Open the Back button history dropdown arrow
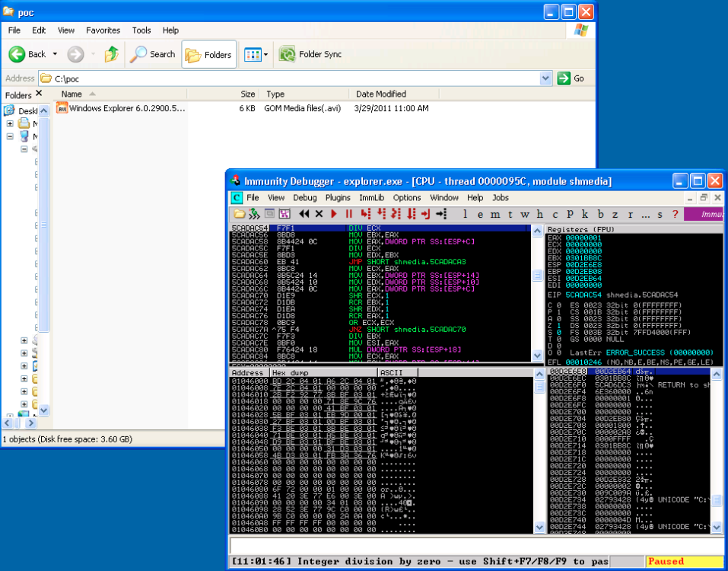Viewport: 728px width, 571px height. (x=55, y=54)
